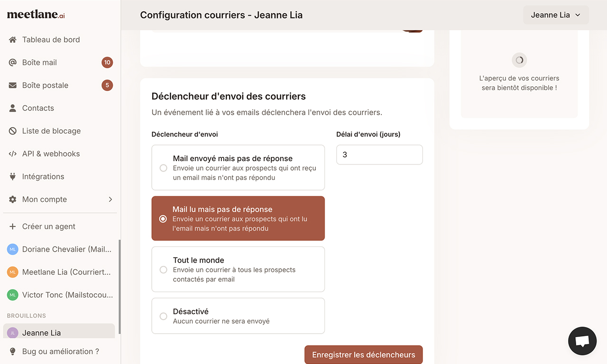Open the Liste de blocage
The image size is (607, 364).
click(51, 130)
